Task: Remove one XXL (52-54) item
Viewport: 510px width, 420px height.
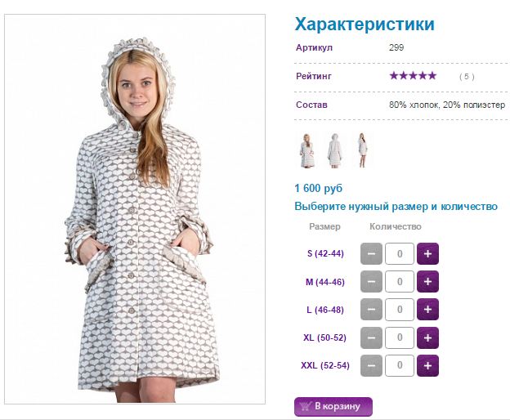Action: point(371,366)
